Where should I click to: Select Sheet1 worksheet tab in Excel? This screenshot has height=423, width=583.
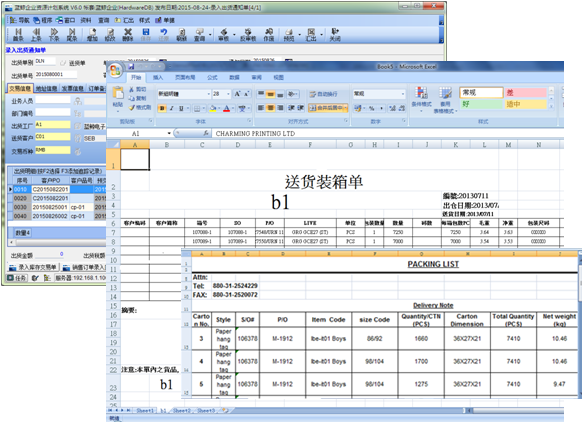tap(145, 410)
